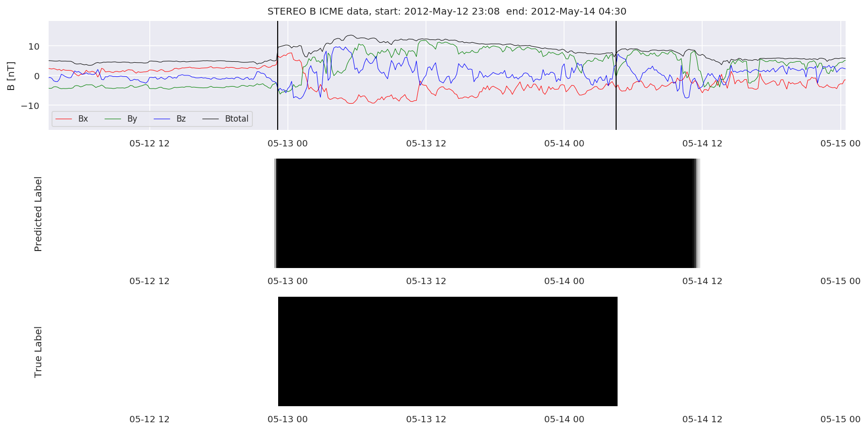Click the ICME end vertical line marker
This screenshot has height=431, width=868.
[616, 75]
